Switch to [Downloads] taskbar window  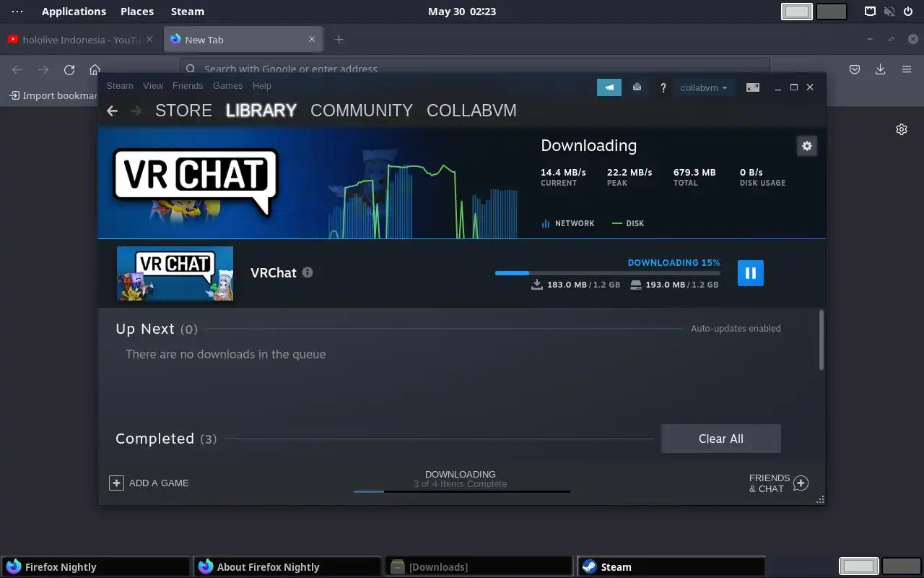(479, 567)
